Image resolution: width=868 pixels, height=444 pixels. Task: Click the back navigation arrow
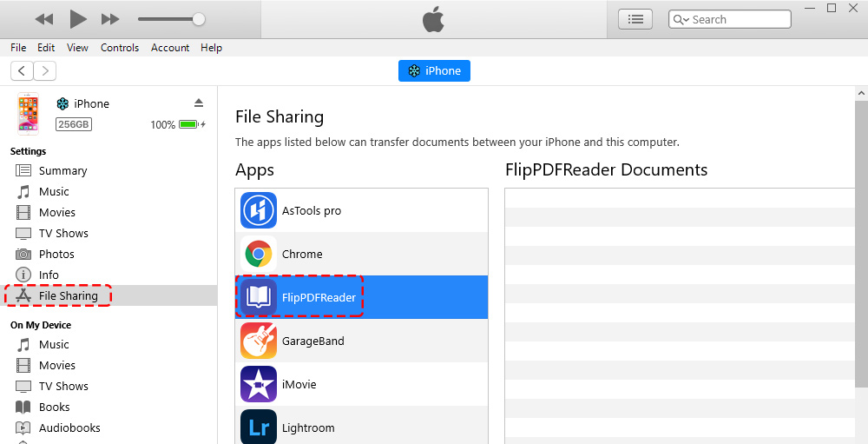pyautogui.click(x=22, y=70)
